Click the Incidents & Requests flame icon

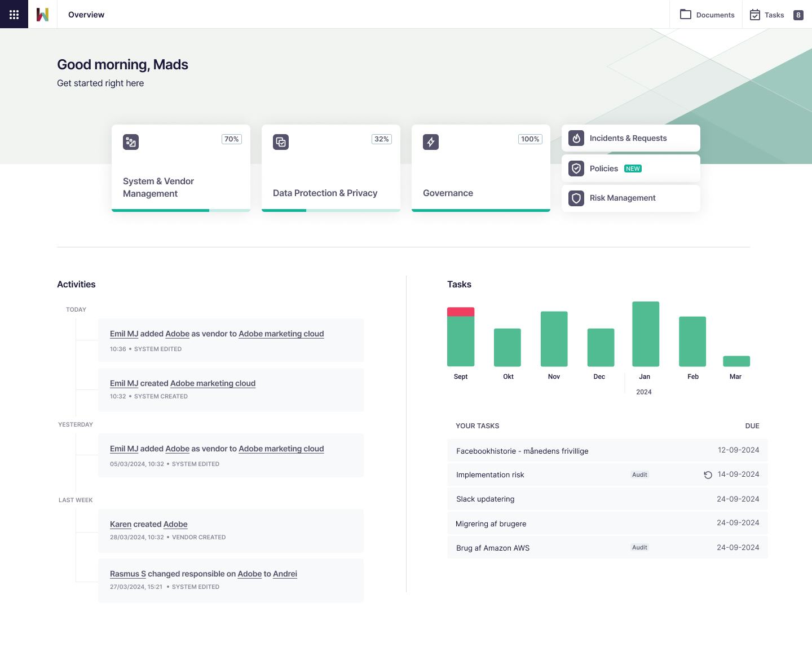[576, 138]
